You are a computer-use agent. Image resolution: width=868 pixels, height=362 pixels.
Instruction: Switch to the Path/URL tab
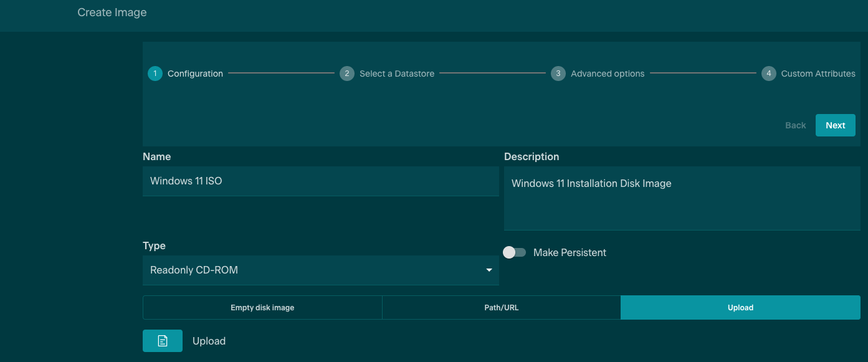[501, 307]
